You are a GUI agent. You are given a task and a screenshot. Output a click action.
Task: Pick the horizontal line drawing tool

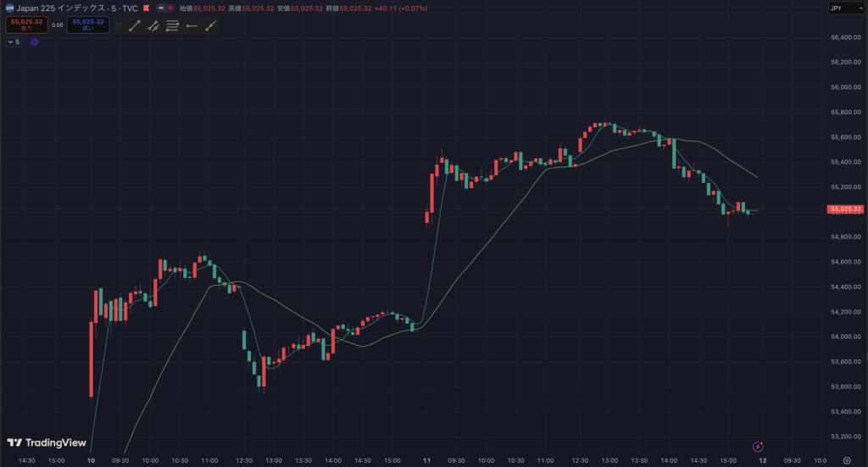[x=192, y=26]
